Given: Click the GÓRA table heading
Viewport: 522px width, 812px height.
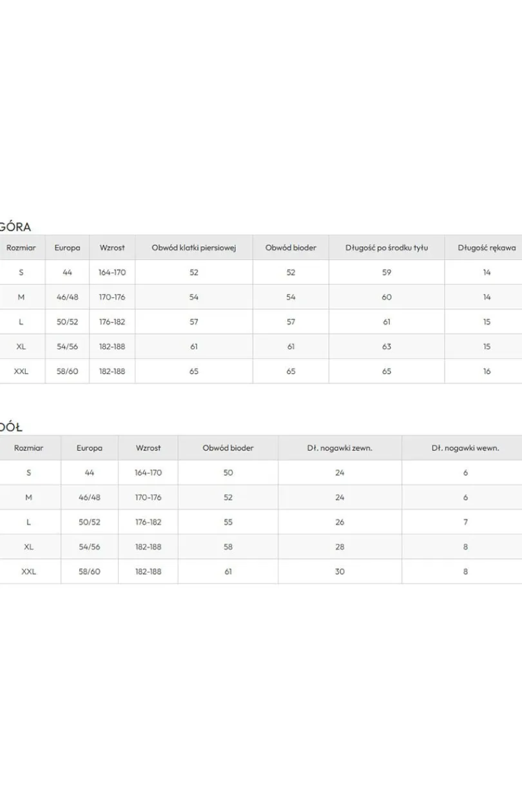Looking at the screenshot, I should click(14, 227).
